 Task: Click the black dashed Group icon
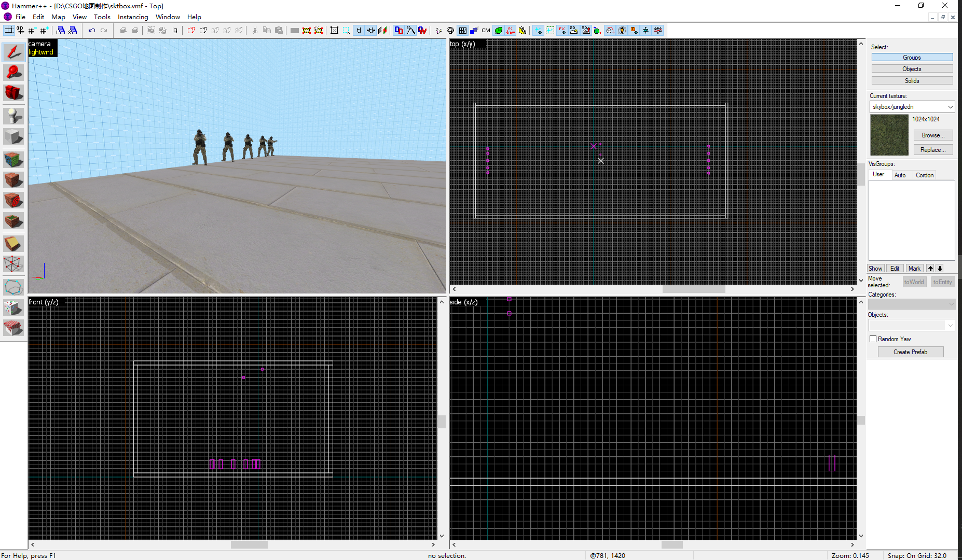(x=203, y=31)
